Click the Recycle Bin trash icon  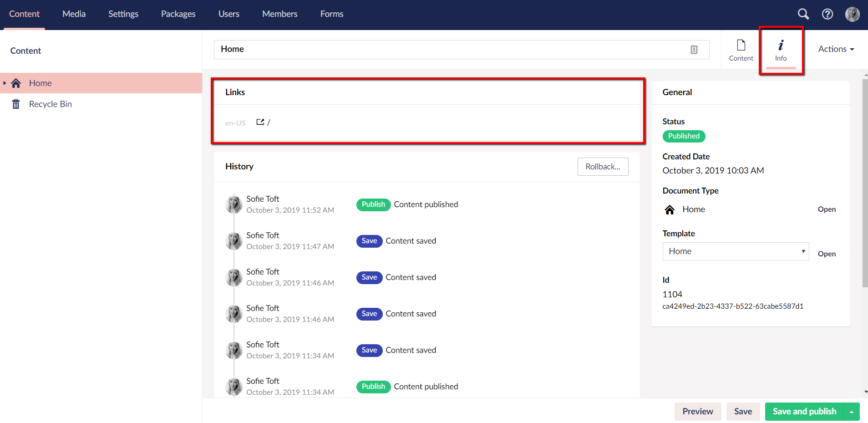point(16,104)
